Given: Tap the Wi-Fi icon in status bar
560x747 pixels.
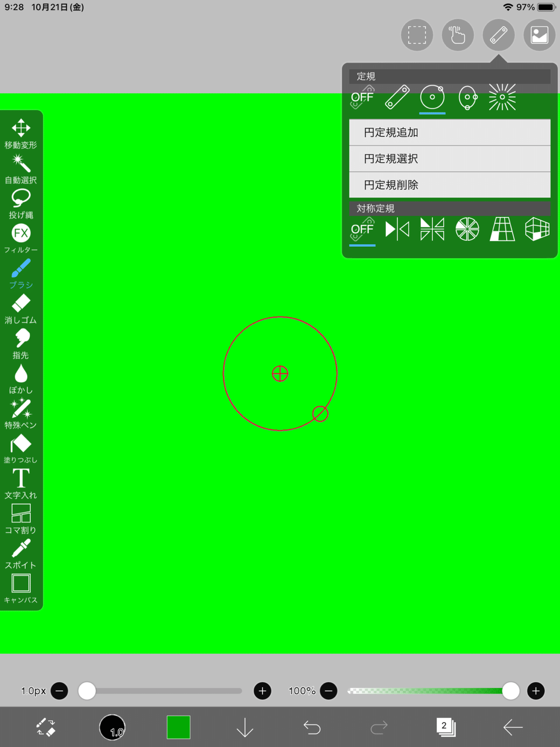Looking at the screenshot, I should coord(508,7).
